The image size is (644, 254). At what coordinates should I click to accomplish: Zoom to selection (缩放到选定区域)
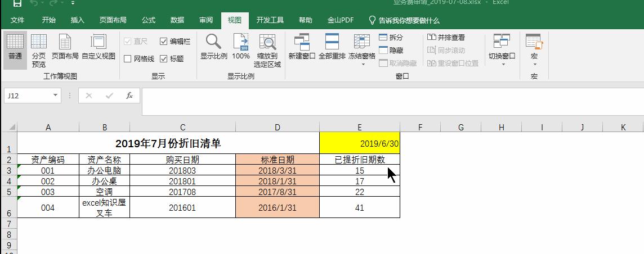(267, 51)
